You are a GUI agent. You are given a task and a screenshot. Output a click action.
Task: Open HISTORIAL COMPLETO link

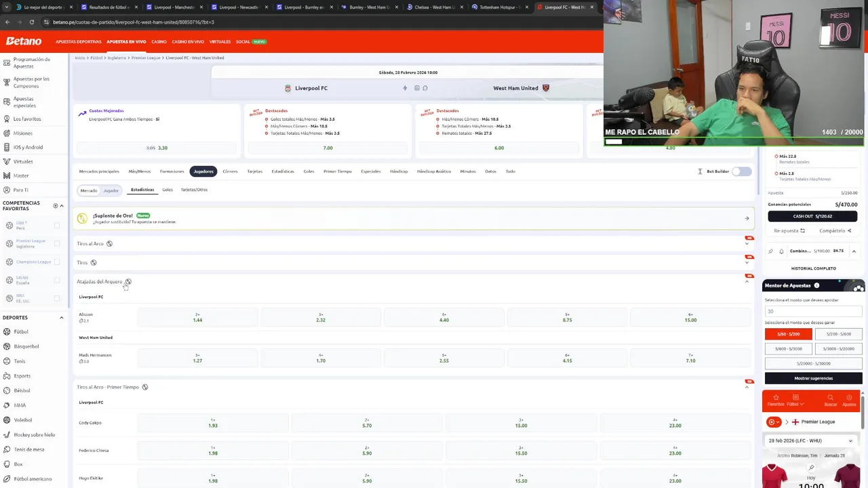tap(813, 268)
